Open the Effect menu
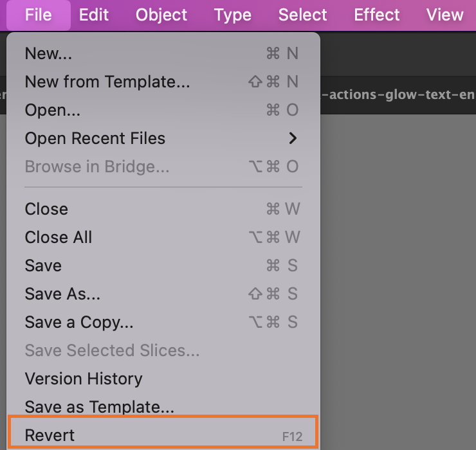This screenshot has height=450, width=476. [x=377, y=15]
